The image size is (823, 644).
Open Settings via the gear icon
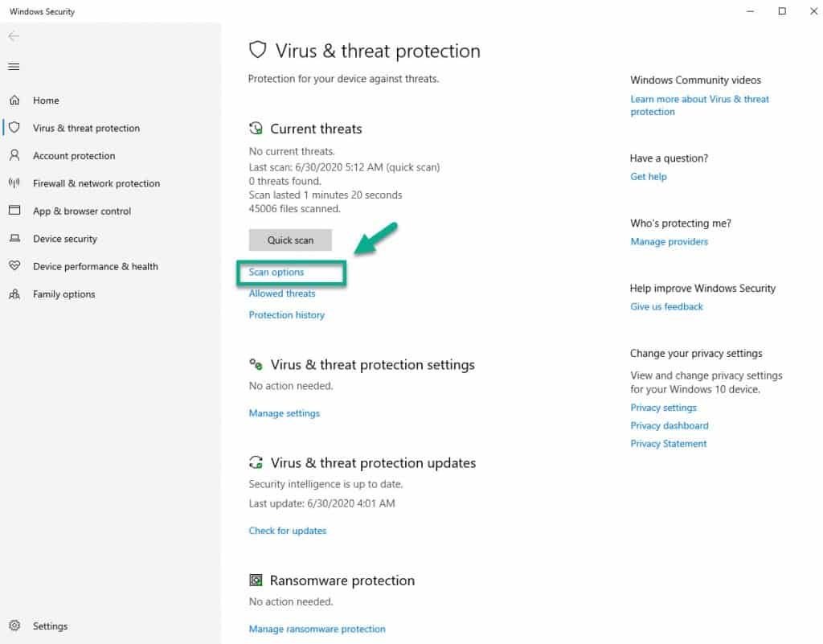pos(50,626)
